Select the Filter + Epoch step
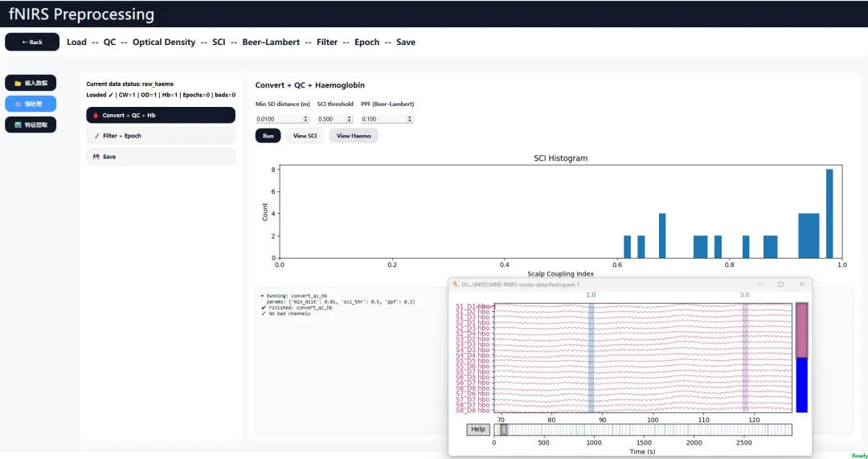The image size is (868, 459). click(161, 136)
